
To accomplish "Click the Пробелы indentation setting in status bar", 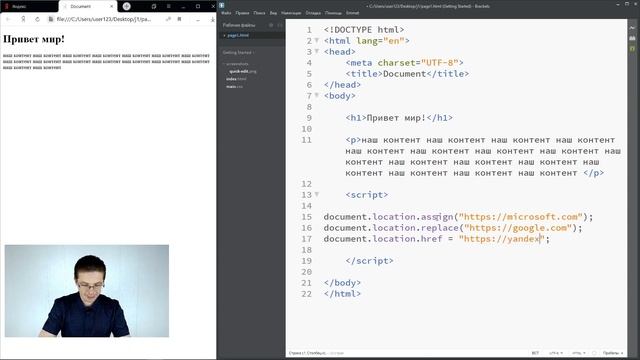I will [613, 353].
